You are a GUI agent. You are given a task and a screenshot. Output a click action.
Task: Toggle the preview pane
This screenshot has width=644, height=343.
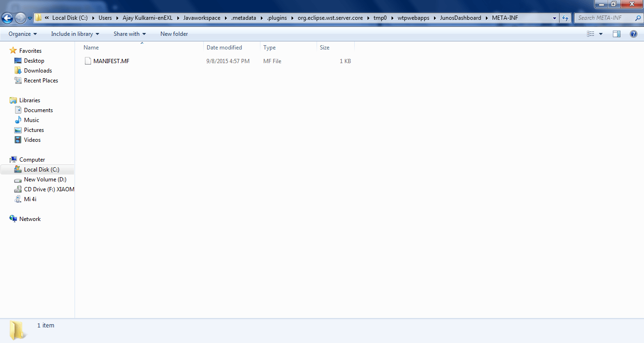pyautogui.click(x=617, y=33)
